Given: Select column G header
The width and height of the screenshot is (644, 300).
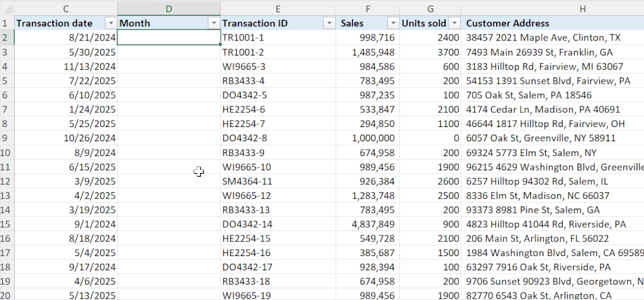Looking at the screenshot, I should pyautogui.click(x=430, y=8).
